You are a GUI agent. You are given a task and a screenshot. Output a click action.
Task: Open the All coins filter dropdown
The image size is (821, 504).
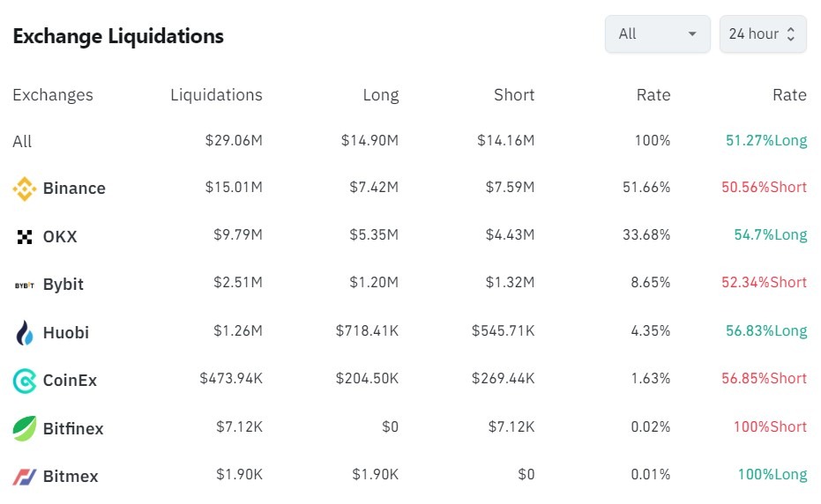pos(656,34)
